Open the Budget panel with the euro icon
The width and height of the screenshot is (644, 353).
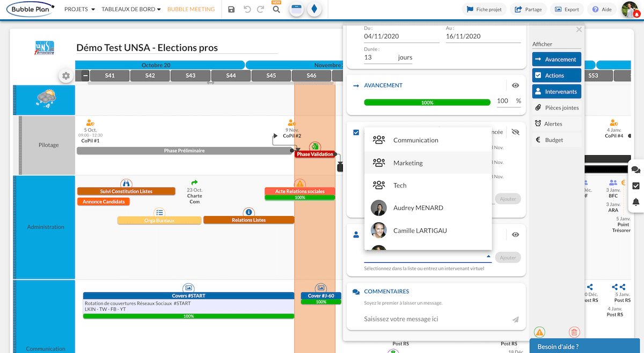tap(557, 140)
